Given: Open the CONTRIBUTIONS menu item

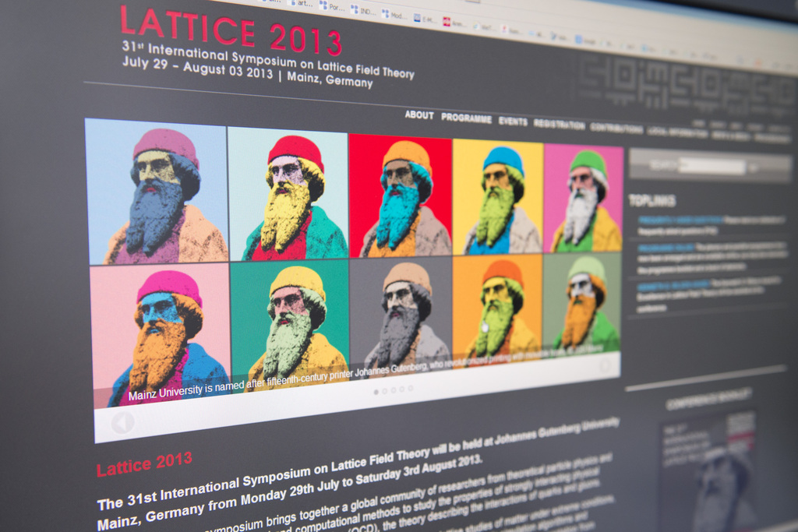Looking at the screenshot, I should pyautogui.click(x=616, y=129).
